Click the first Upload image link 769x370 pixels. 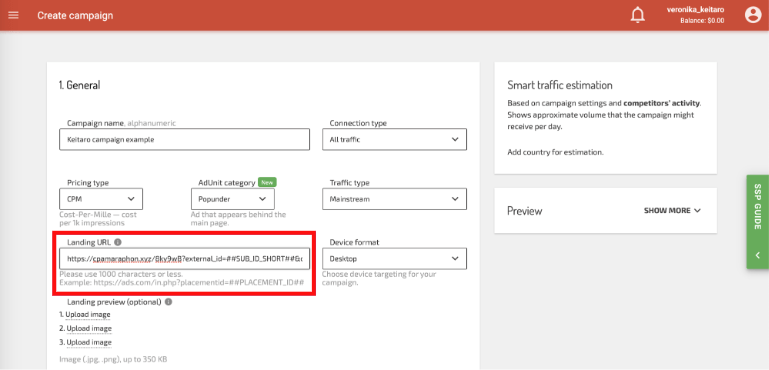click(x=89, y=315)
